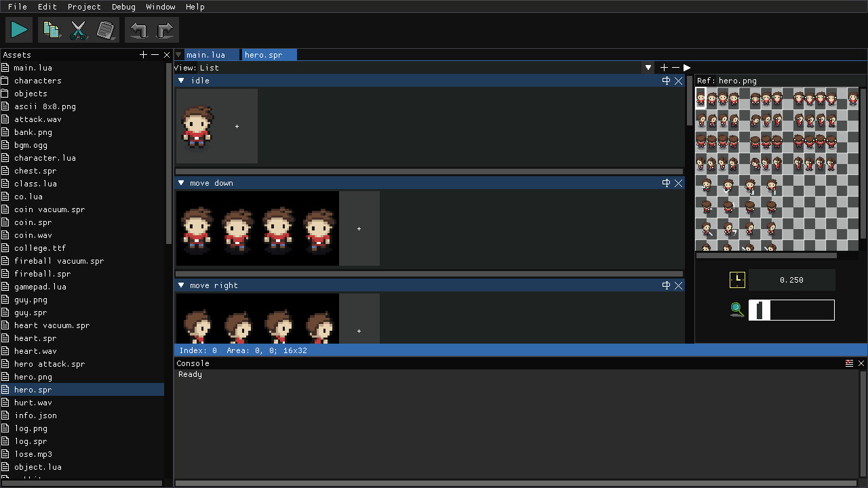
Task: Run the project with the Play toolbar button
Action: (18, 29)
